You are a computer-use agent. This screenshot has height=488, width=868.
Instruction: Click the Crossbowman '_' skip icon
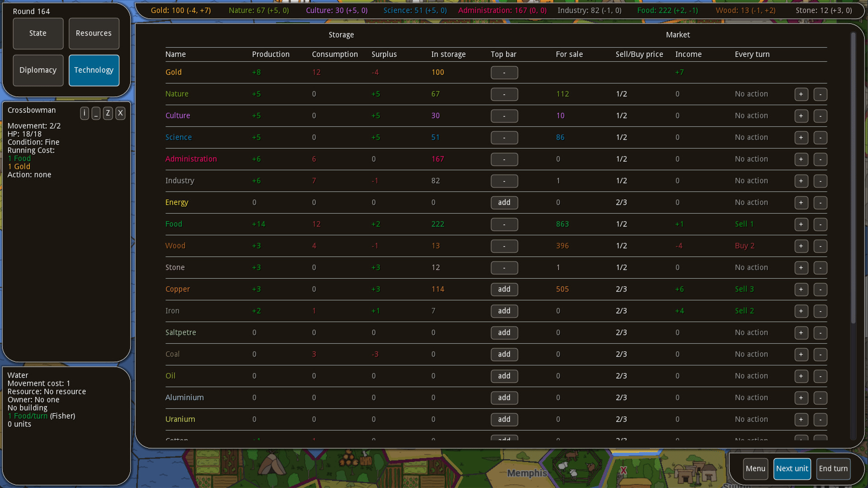click(x=96, y=113)
